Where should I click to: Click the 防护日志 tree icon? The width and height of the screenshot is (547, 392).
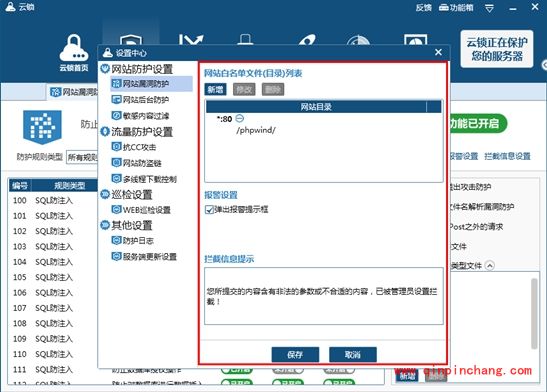tap(116, 240)
